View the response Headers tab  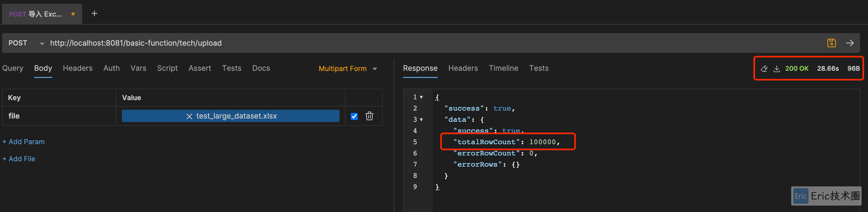click(463, 68)
